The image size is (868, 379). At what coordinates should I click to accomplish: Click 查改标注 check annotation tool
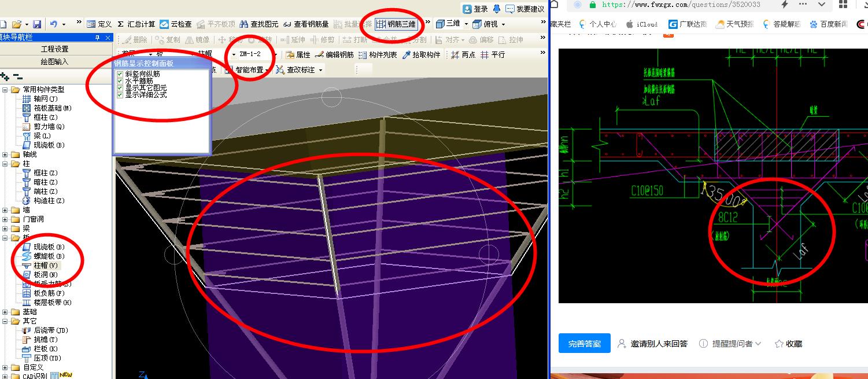(x=295, y=70)
